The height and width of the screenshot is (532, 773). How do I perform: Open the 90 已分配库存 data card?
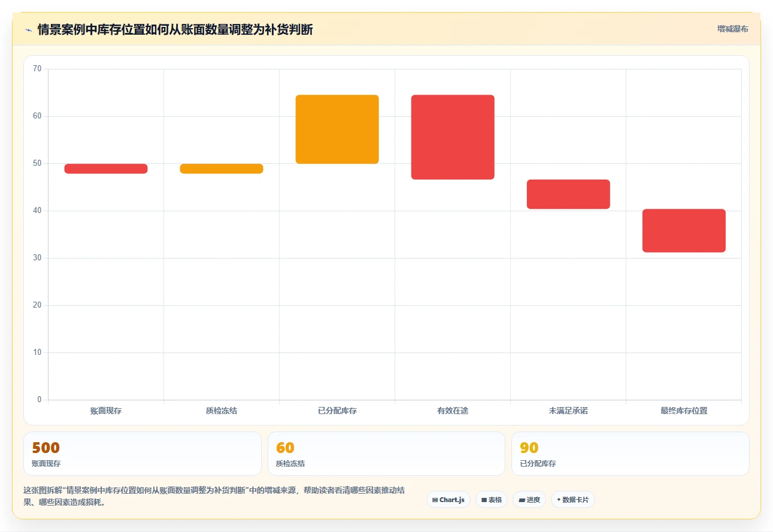point(630,454)
